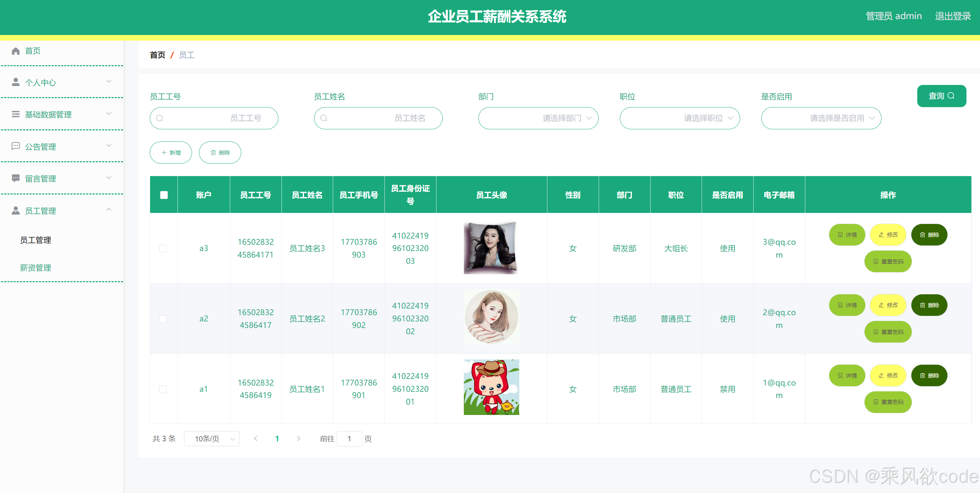Click the 查询 search button

[941, 96]
